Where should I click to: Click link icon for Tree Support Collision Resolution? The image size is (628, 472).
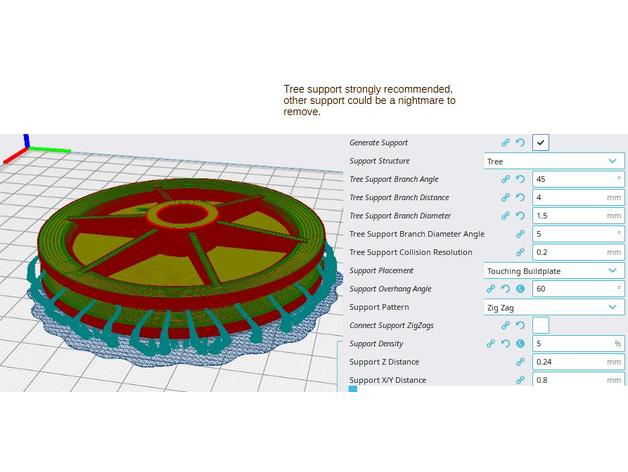click(520, 252)
